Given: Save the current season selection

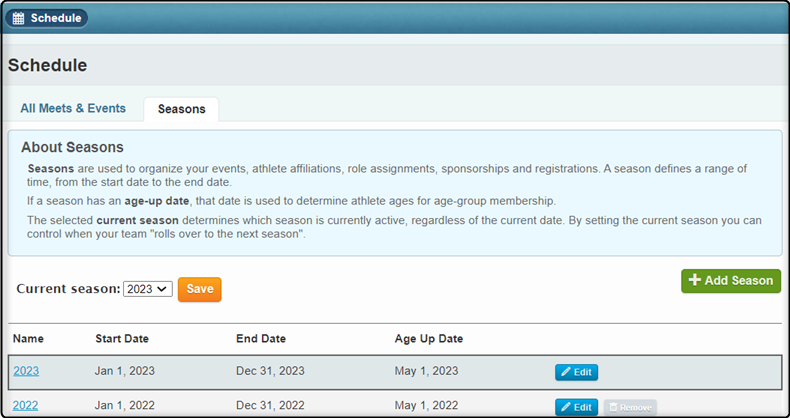Looking at the screenshot, I should pyautogui.click(x=200, y=289).
